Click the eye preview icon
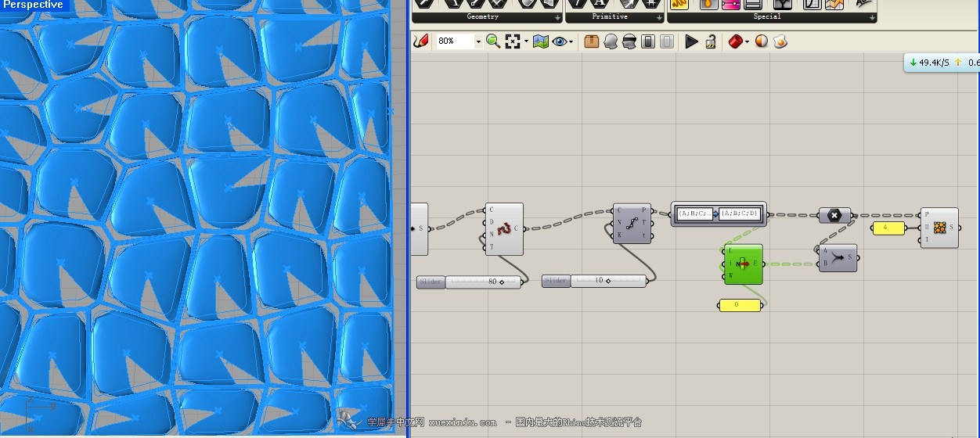 560,41
